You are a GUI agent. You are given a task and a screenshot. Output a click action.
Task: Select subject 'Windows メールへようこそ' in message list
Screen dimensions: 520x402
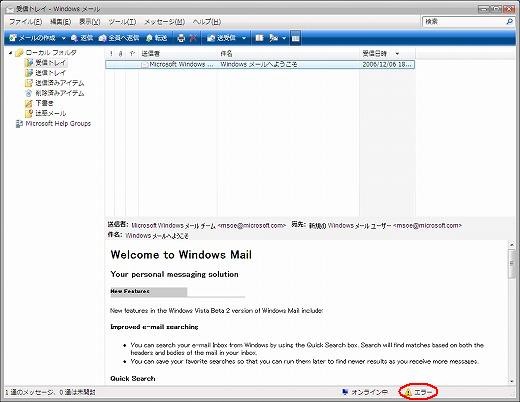[259, 64]
